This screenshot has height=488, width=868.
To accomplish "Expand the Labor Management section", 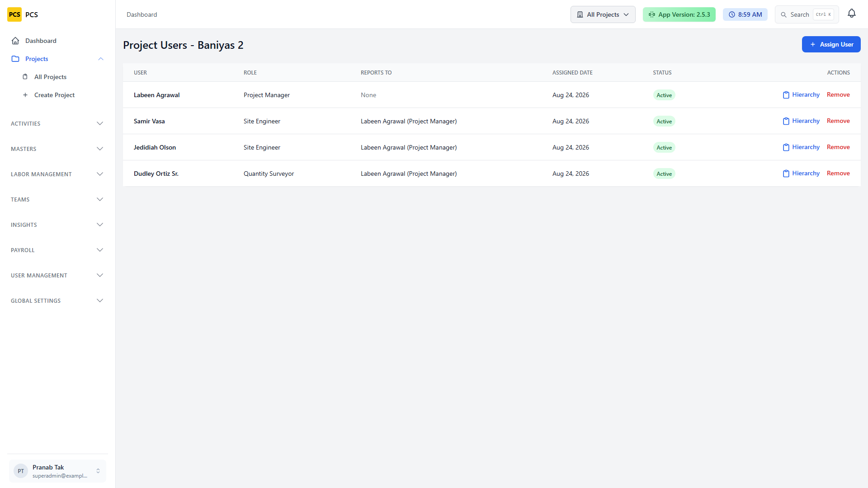I will 57,174.
